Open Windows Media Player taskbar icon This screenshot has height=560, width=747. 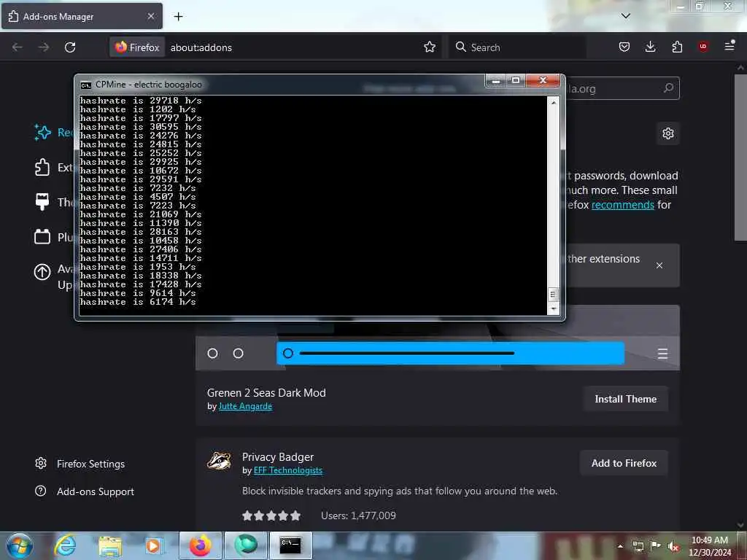154,545
